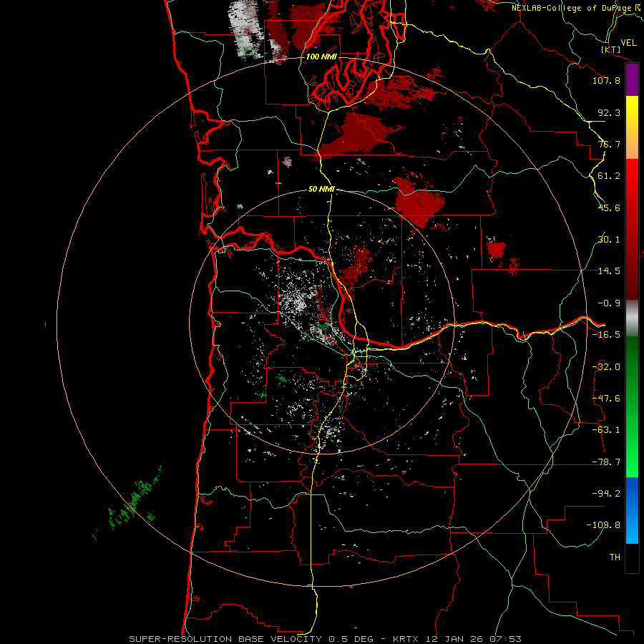
Task: Click SUPER-RESOLUTION BASE VELOCITY product title
Action: 225,639
